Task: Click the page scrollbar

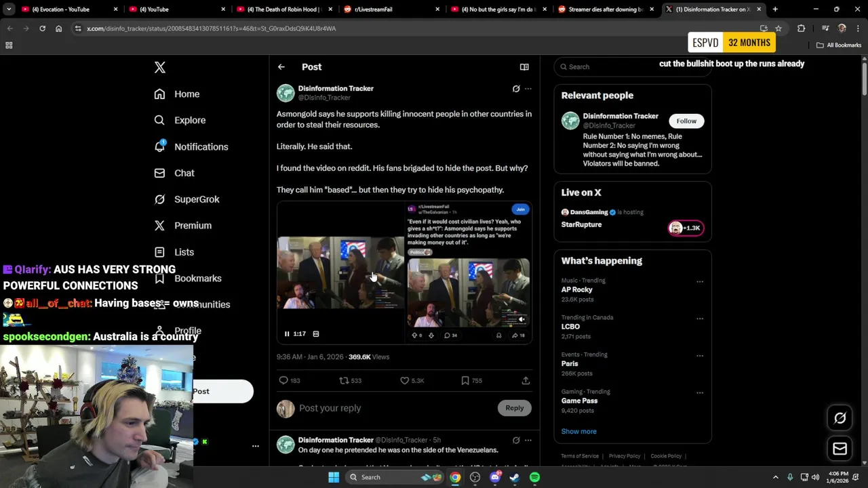Action: (x=865, y=78)
